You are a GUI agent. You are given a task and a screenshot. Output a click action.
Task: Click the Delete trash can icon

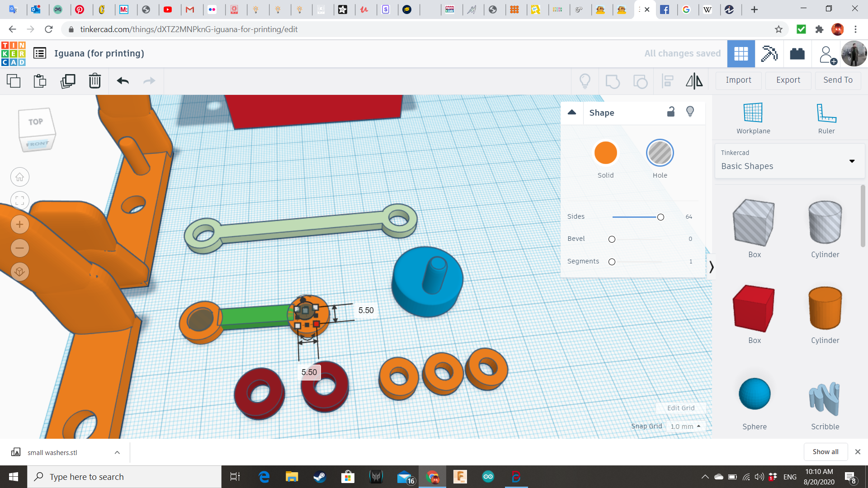pos(94,81)
